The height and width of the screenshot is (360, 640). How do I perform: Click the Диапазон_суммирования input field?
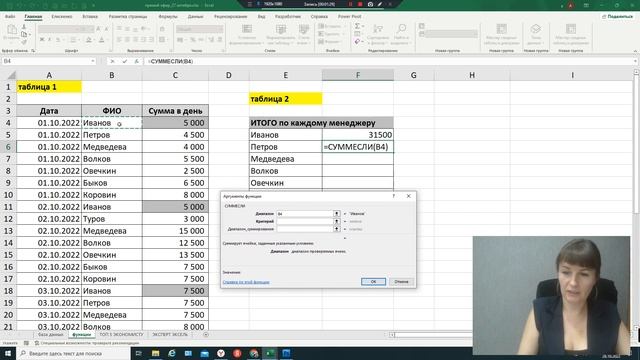[305, 229]
